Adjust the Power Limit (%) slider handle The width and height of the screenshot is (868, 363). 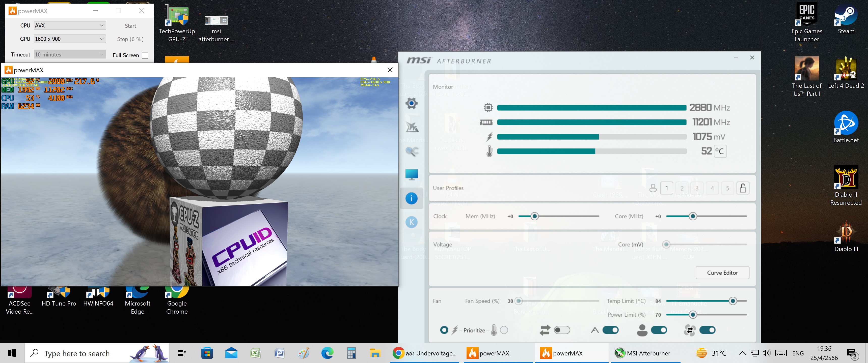click(x=692, y=315)
